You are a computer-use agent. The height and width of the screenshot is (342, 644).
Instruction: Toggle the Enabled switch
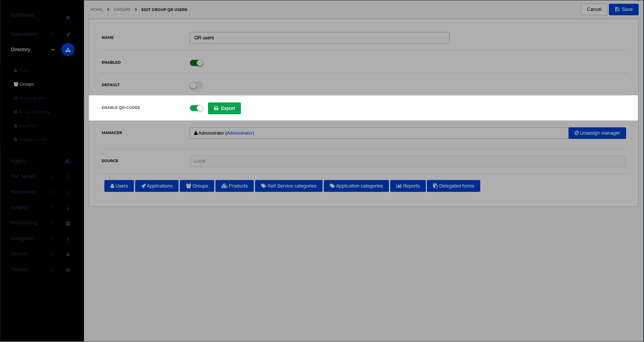click(x=197, y=63)
